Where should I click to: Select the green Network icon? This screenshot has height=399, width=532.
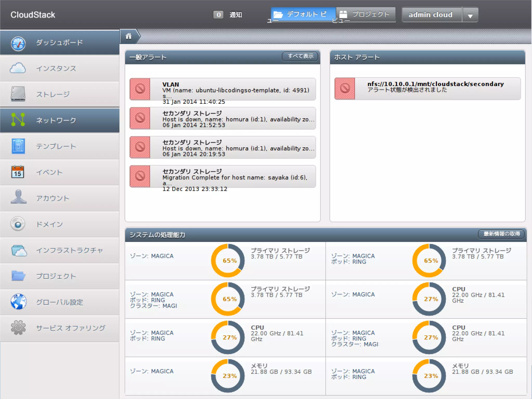coord(18,120)
